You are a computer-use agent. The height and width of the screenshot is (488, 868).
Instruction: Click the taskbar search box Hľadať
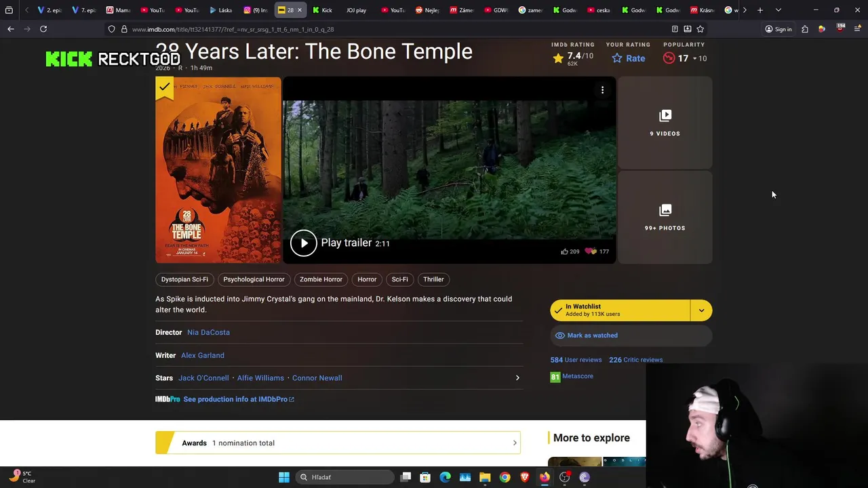pos(343,477)
